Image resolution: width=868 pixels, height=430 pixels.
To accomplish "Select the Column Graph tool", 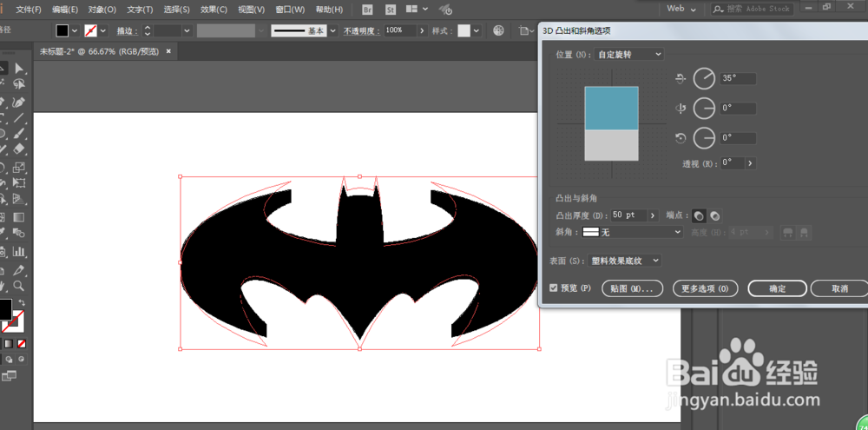I will click(19, 252).
